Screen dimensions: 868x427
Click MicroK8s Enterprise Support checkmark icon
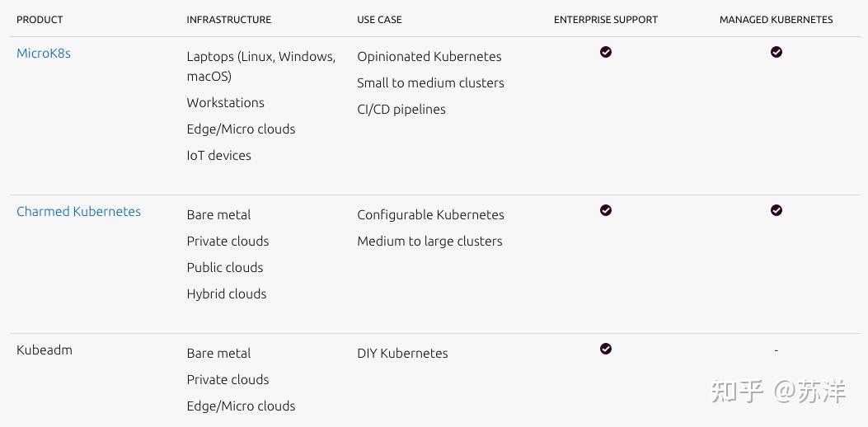606,52
